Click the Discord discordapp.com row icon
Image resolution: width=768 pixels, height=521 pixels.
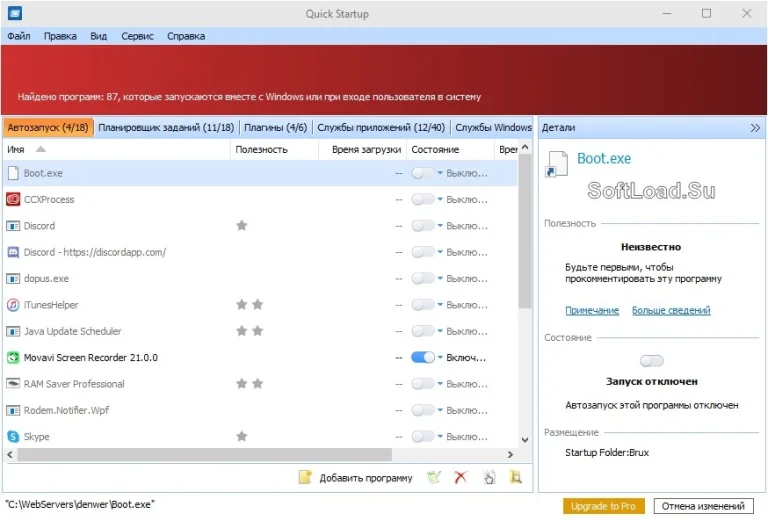coord(13,252)
